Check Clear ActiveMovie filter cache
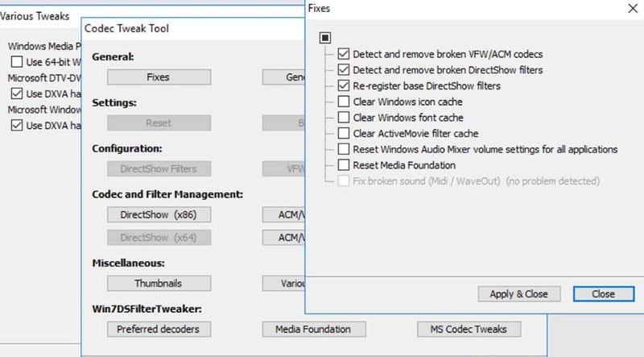 345,133
